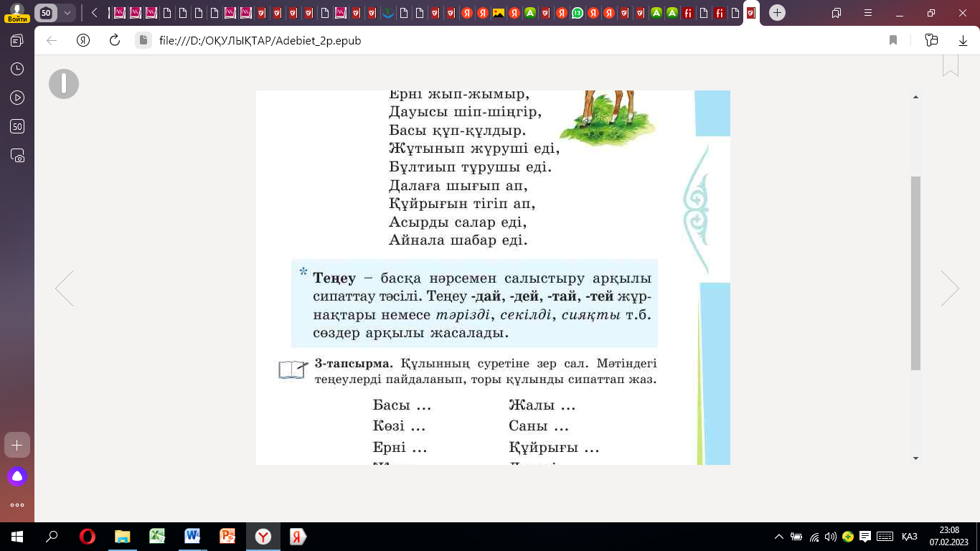The height and width of the screenshot is (551, 980).
Task: Open the sidebar three-dots more menu
Action: click(x=17, y=505)
